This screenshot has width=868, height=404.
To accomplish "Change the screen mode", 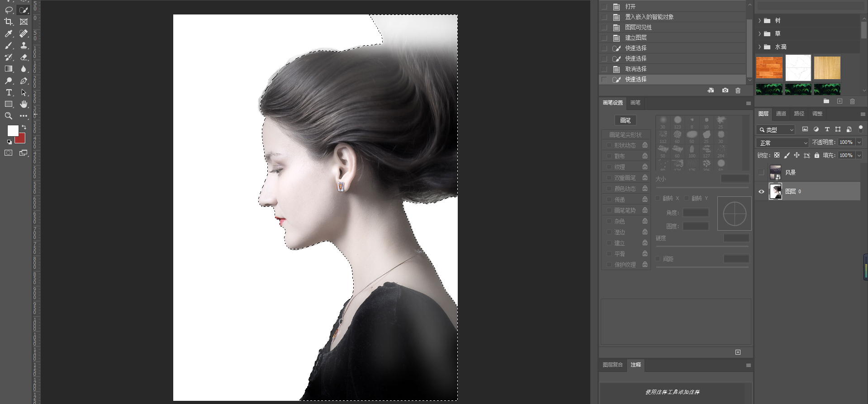I will pos(24,153).
